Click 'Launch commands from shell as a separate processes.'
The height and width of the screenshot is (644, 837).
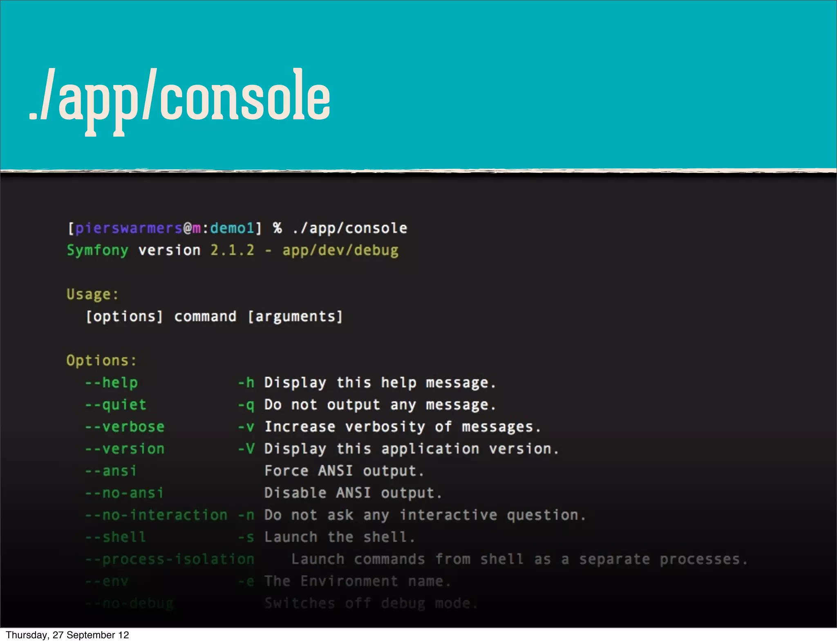519,559
